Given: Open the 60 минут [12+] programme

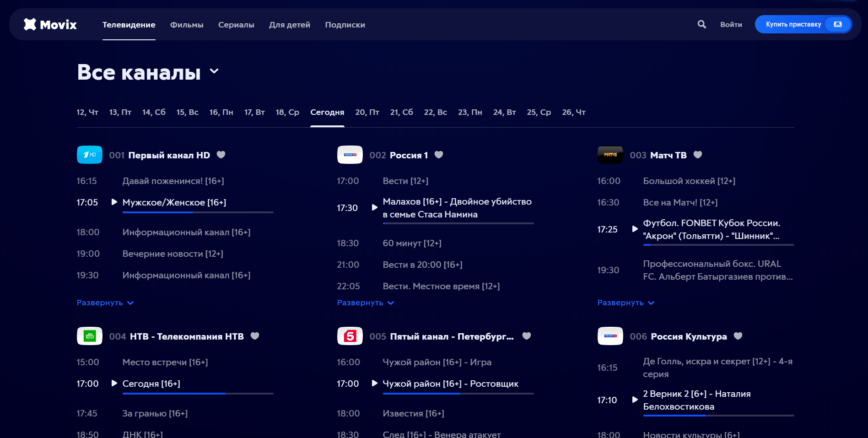Looking at the screenshot, I should 412,243.
